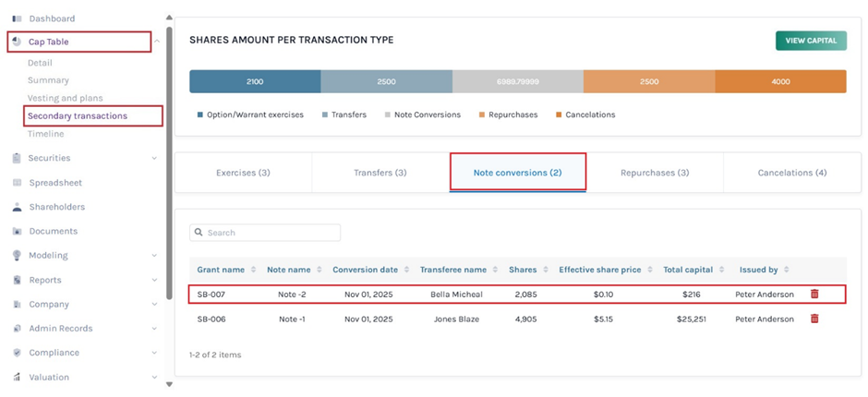868x397 pixels.
Task: Click the trash icon for SB-006
Action: coord(814,319)
